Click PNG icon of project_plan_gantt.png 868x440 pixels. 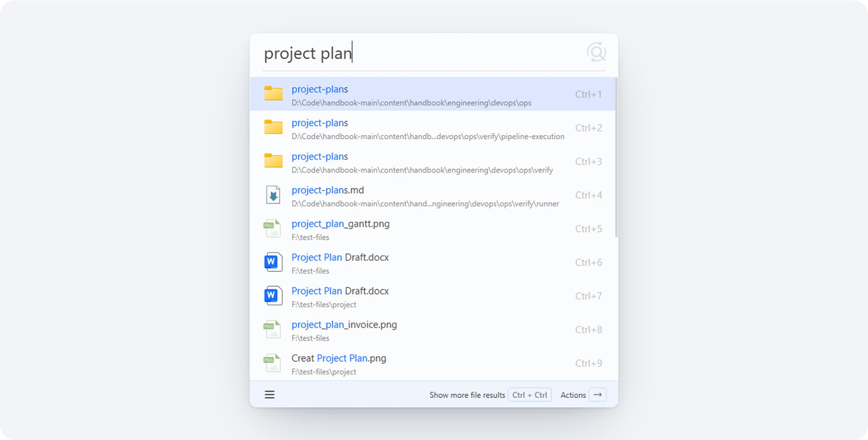click(272, 229)
